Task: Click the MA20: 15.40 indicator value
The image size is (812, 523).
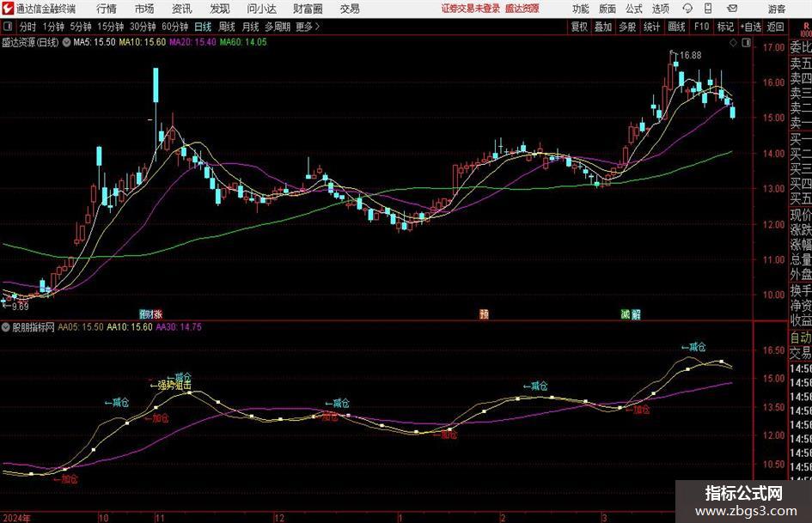Action: click(x=192, y=42)
